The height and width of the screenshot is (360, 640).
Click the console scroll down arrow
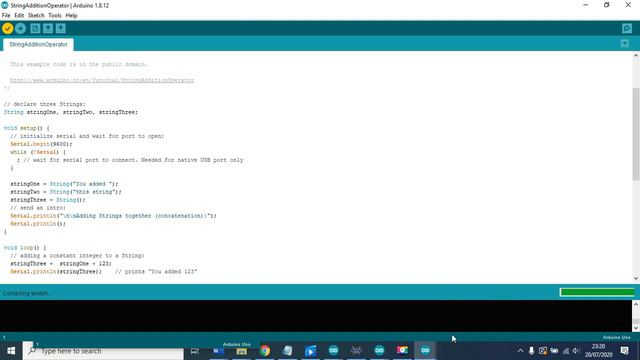click(636, 328)
